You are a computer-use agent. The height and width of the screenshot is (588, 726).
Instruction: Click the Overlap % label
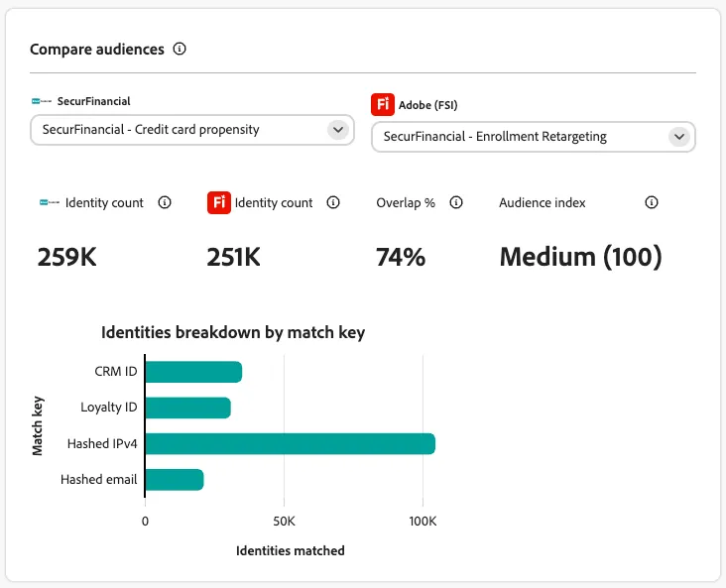406,203
